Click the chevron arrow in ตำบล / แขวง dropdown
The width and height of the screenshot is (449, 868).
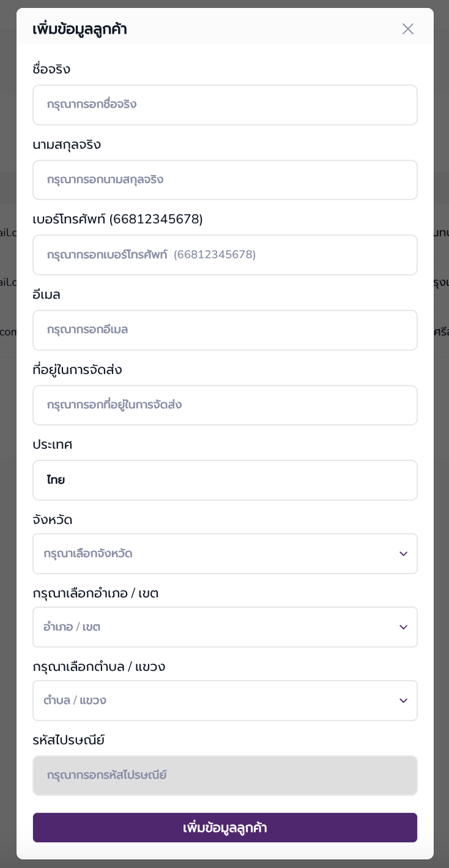click(403, 701)
